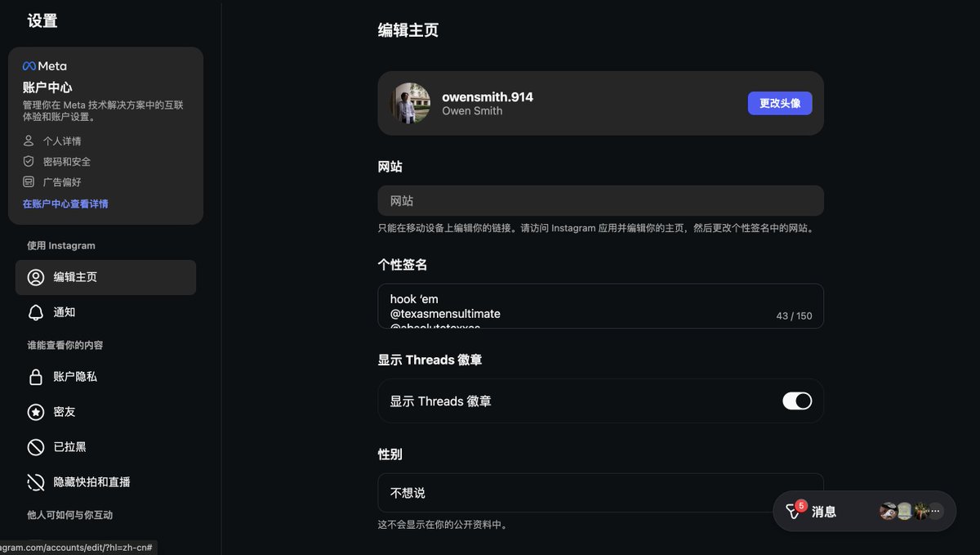Open 通知 bell icon in sidebar
Image resolution: width=980 pixels, height=555 pixels.
36,312
